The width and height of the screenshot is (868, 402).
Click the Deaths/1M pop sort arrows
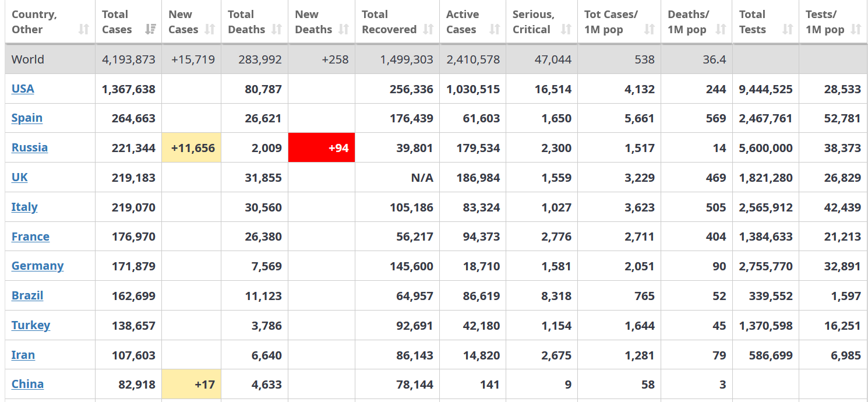721,29
